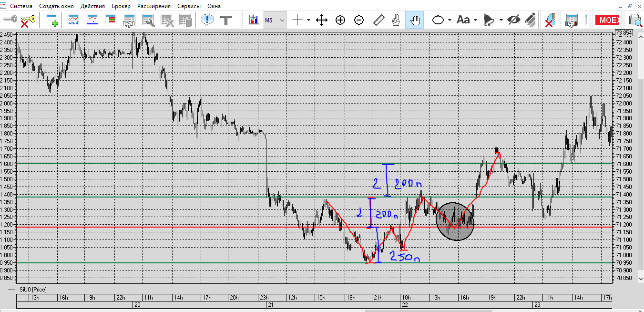Click the chart with red X icon
This screenshot has height=312, width=644.
pyautogui.click(x=550, y=20)
